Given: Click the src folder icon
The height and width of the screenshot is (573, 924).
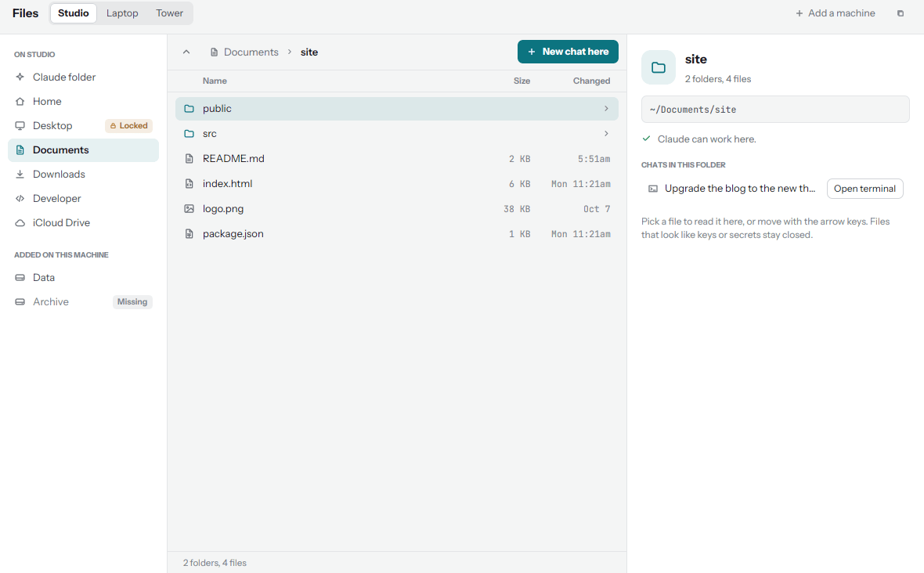Looking at the screenshot, I should pyautogui.click(x=189, y=134).
